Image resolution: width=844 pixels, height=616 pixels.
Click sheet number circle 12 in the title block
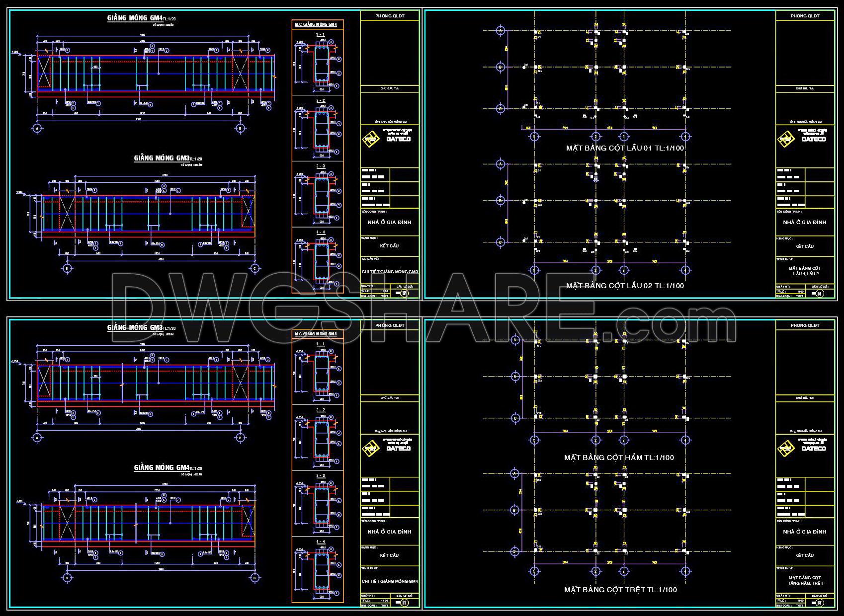[x=404, y=294]
